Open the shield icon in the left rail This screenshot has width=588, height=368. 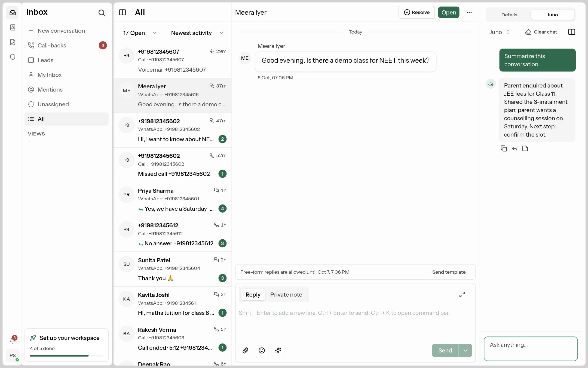coord(13,57)
